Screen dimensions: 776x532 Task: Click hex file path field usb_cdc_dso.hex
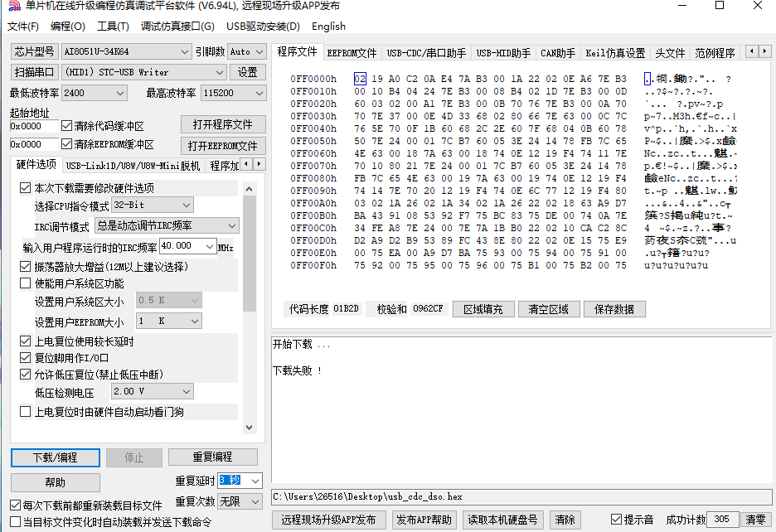[521, 497]
